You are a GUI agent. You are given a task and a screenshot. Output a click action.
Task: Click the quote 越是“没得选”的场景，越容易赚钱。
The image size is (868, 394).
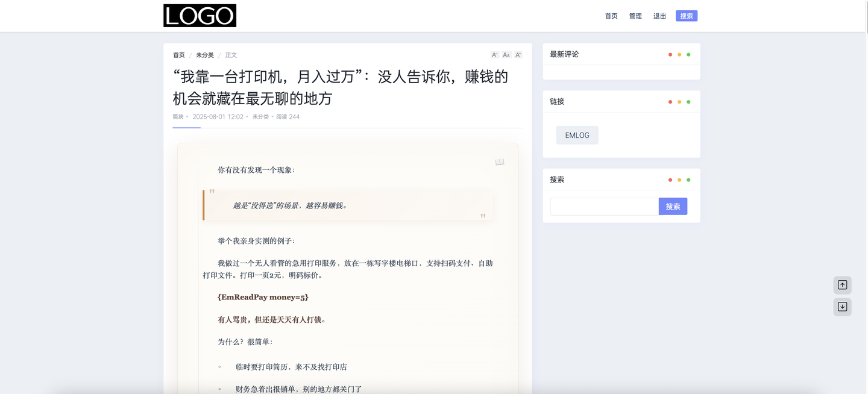coord(290,205)
